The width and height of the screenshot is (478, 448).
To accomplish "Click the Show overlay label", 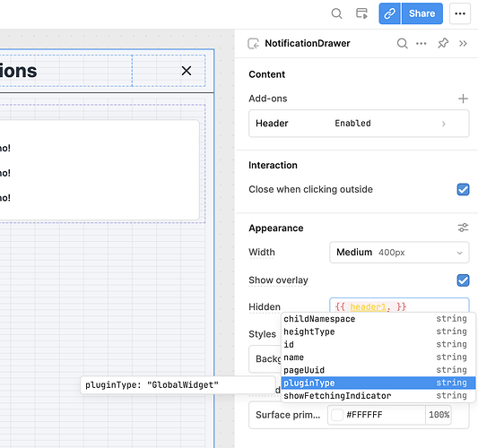I will [278, 280].
